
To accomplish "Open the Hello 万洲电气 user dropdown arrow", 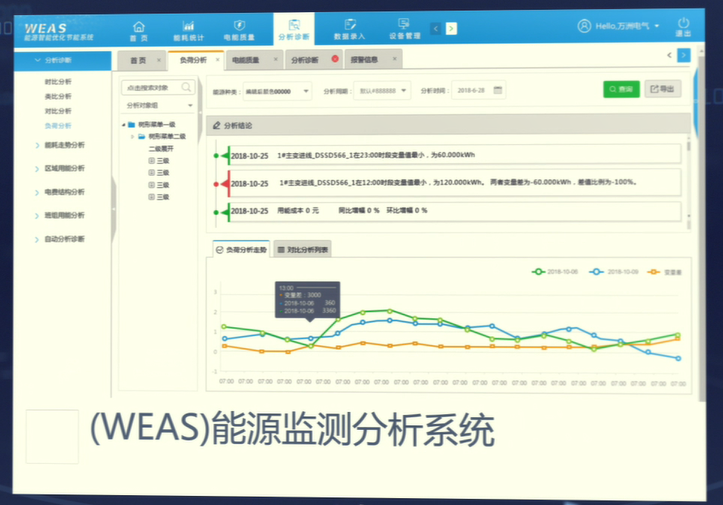I will (x=657, y=26).
